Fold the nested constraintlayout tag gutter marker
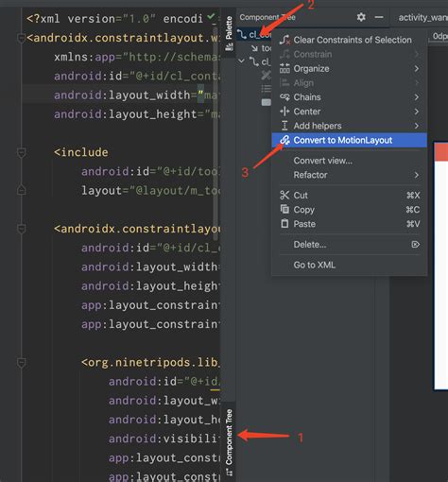Viewport: 448px width, 482px height. click(21, 229)
